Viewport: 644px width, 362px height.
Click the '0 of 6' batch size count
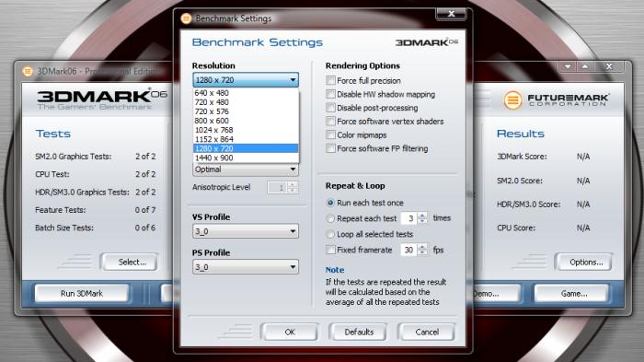tap(145, 228)
